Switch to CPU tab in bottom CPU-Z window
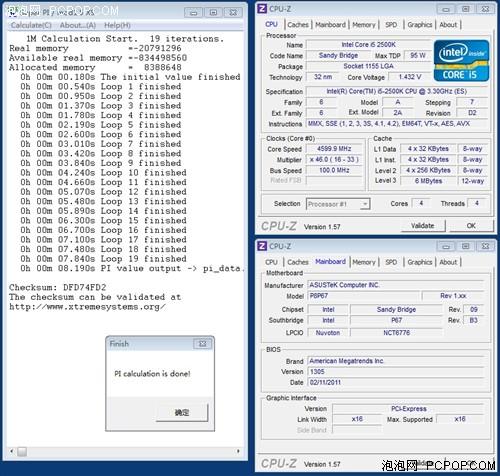The height and width of the screenshot is (476, 500). click(x=271, y=262)
